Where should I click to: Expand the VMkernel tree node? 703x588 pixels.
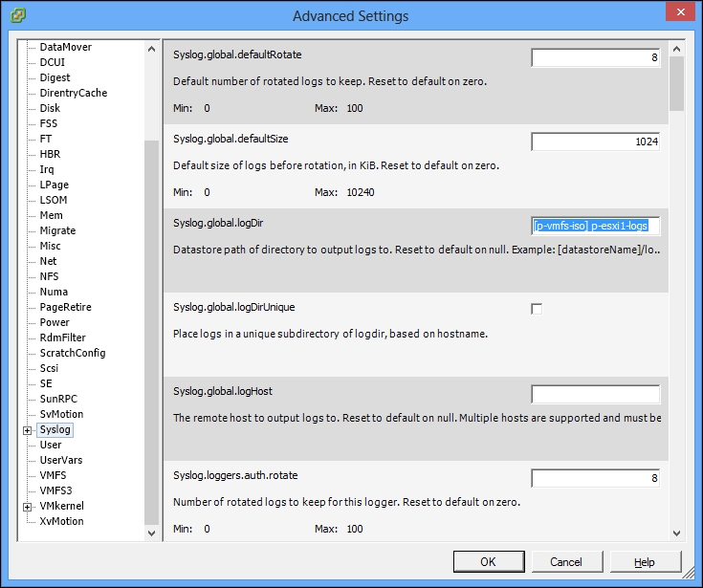[28, 507]
